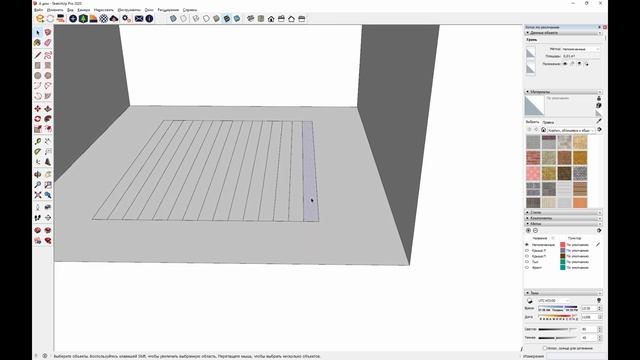Toggle show shadows button in Shadows panel
Image resolution: width=640 pixels, height=360 pixels.
click(530, 301)
